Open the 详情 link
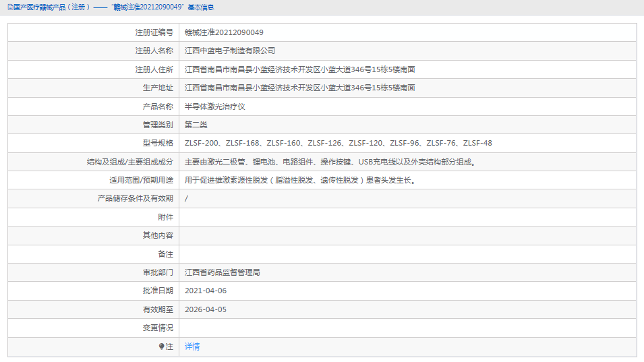The width and height of the screenshot is (644, 362). (192, 346)
